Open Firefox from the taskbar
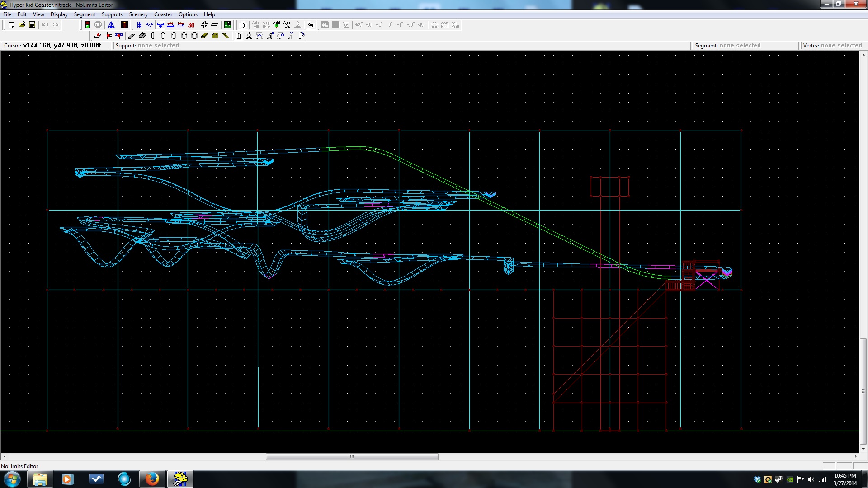 tap(152, 479)
